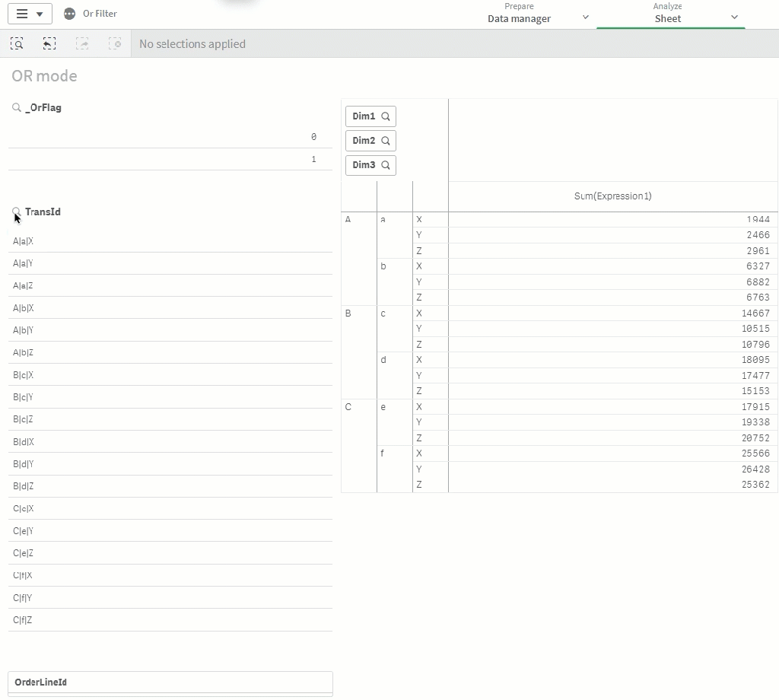Expand the Sheet dropdown arrow
Viewport: 779px width, 700px height.
[734, 17]
